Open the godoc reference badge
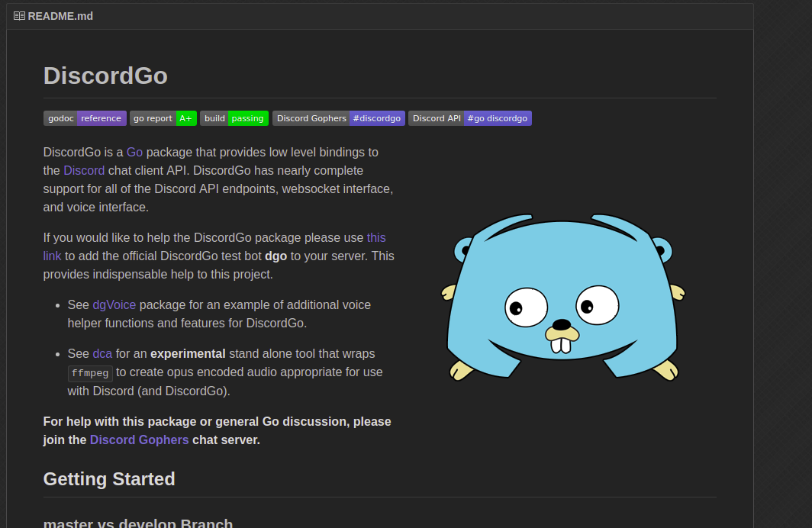This screenshot has height=528, width=812. 85,118
